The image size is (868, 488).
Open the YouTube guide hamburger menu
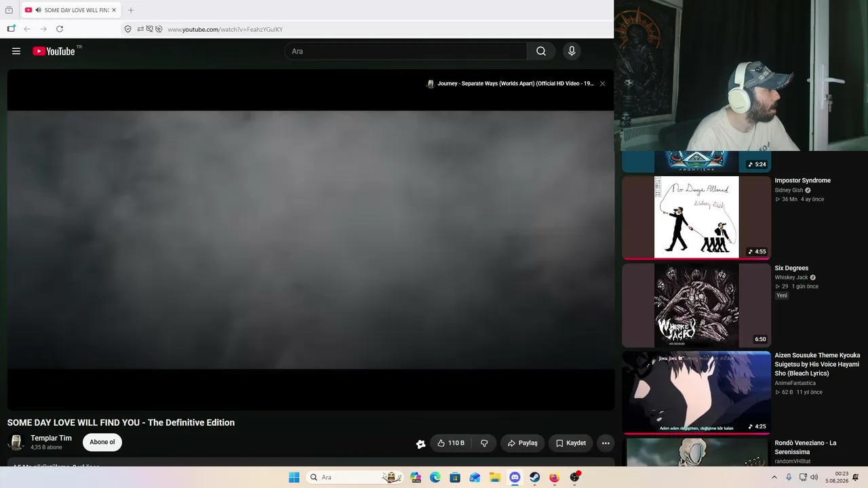(16, 51)
